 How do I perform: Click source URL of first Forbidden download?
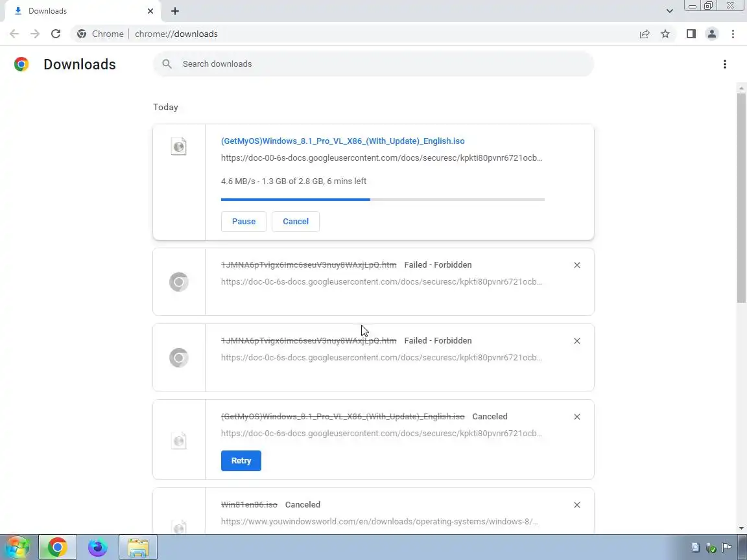pyautogui.click(x=381, y=281)
